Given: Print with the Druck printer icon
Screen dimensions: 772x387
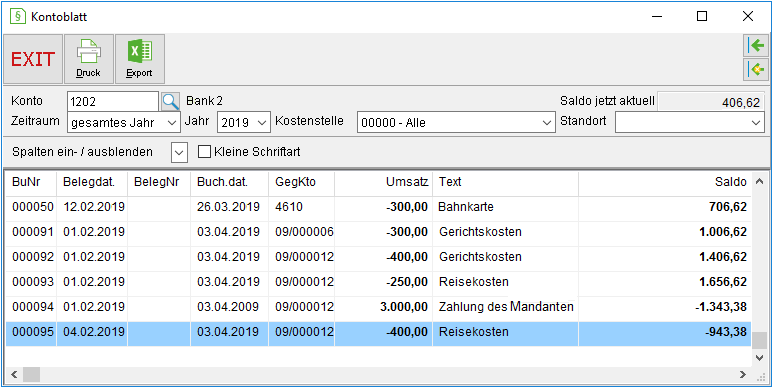Looking at the screenshot, I should pos(89,59).
